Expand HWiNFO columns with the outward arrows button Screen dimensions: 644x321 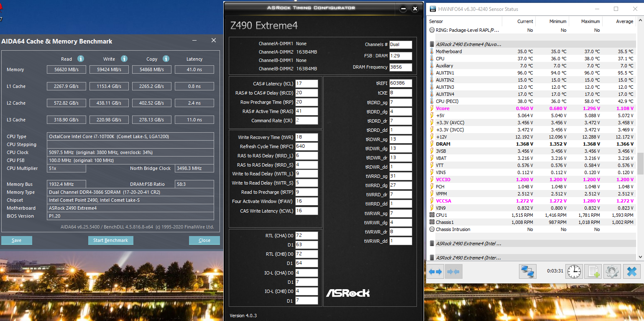point(435,272)
